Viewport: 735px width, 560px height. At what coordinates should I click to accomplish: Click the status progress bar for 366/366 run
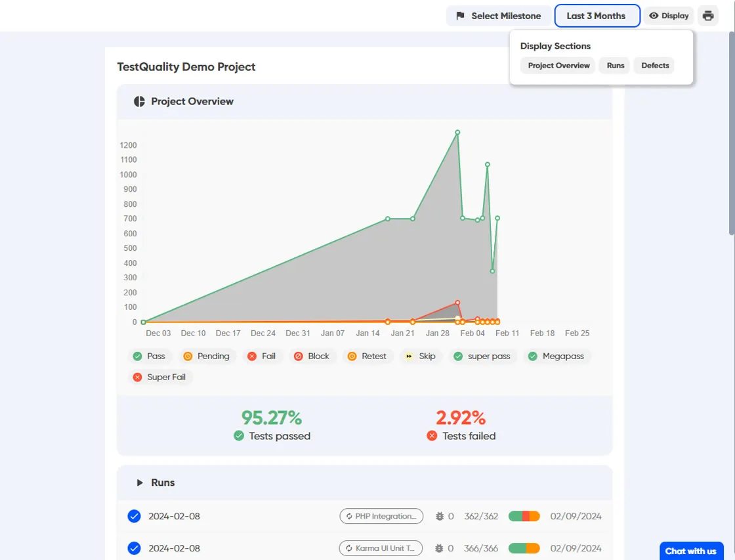524,548
